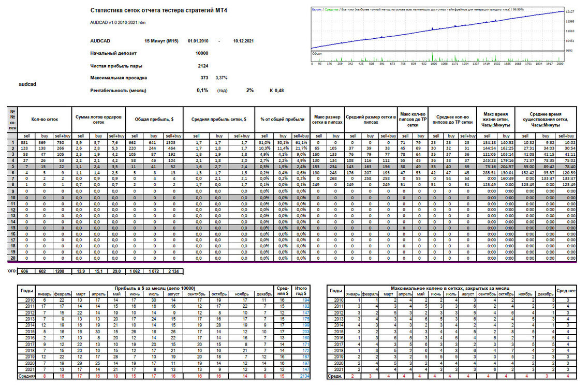
Task: Click totals row value '1 062'
Action: tap(135, 271)
